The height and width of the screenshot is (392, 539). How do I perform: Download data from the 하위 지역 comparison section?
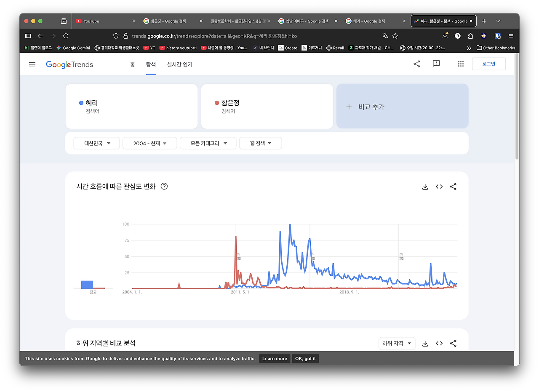pyautogui.click(x=425, y=343)
